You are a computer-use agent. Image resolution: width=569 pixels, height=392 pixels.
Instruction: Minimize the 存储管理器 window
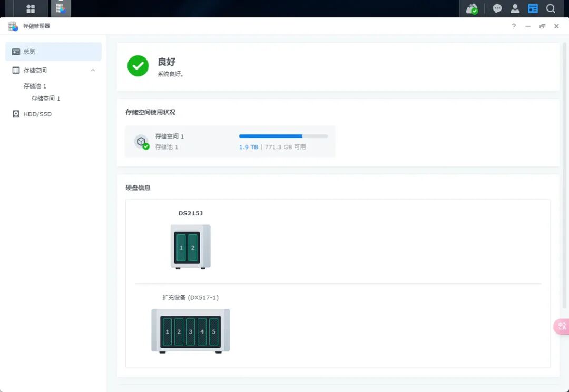click(528, 26)
